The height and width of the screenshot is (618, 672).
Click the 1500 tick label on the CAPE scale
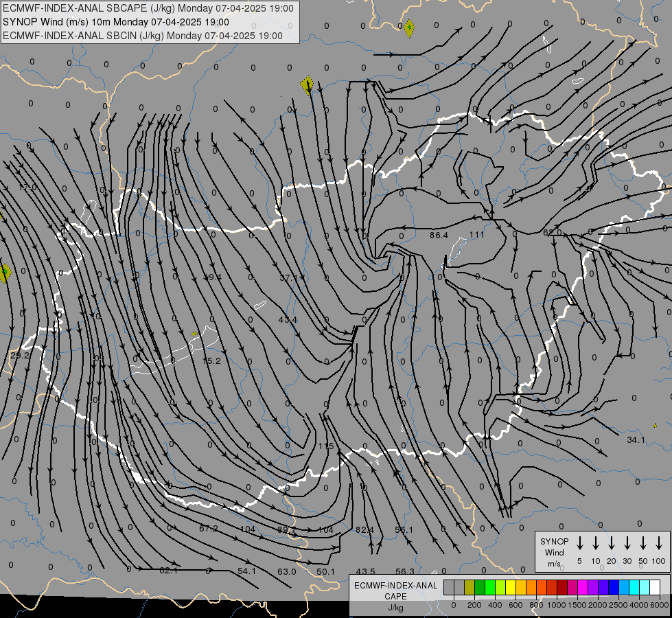[x=577, y=605]
